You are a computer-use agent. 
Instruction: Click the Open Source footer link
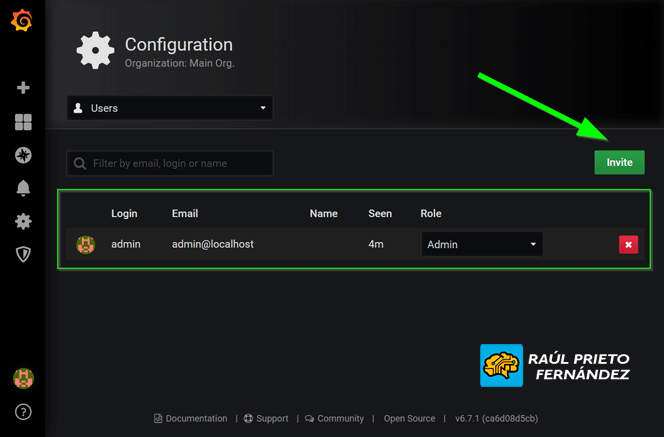pos(409,418)
